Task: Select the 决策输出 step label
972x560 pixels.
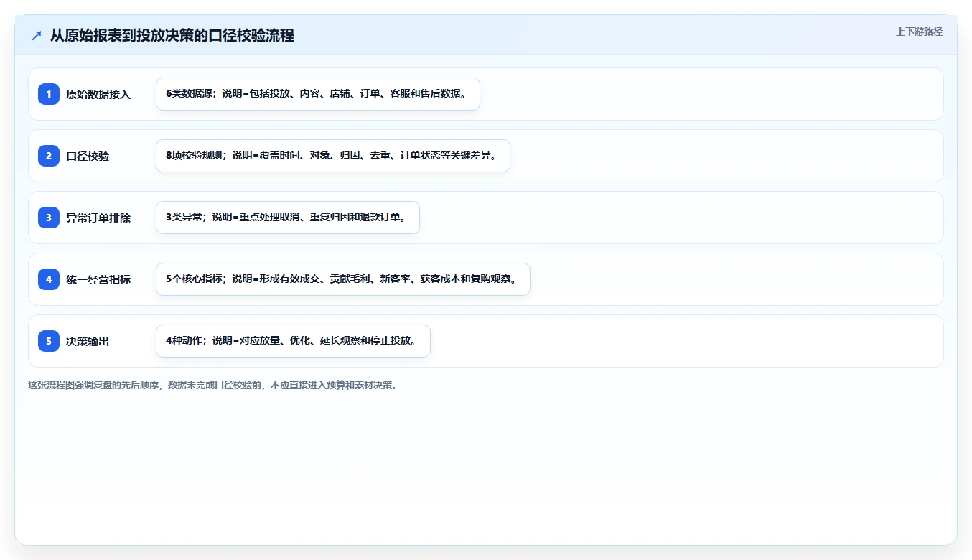Action: (88, 341)
